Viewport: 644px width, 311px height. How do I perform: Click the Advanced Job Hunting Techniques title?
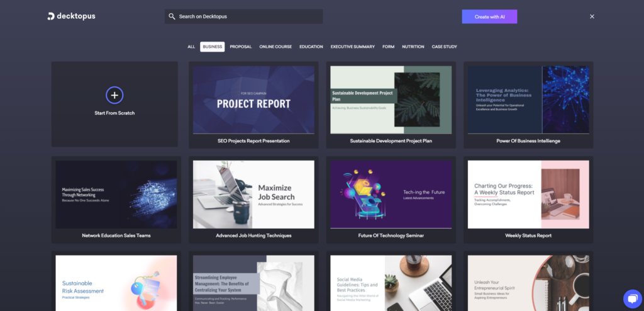[x=253, y=235]
